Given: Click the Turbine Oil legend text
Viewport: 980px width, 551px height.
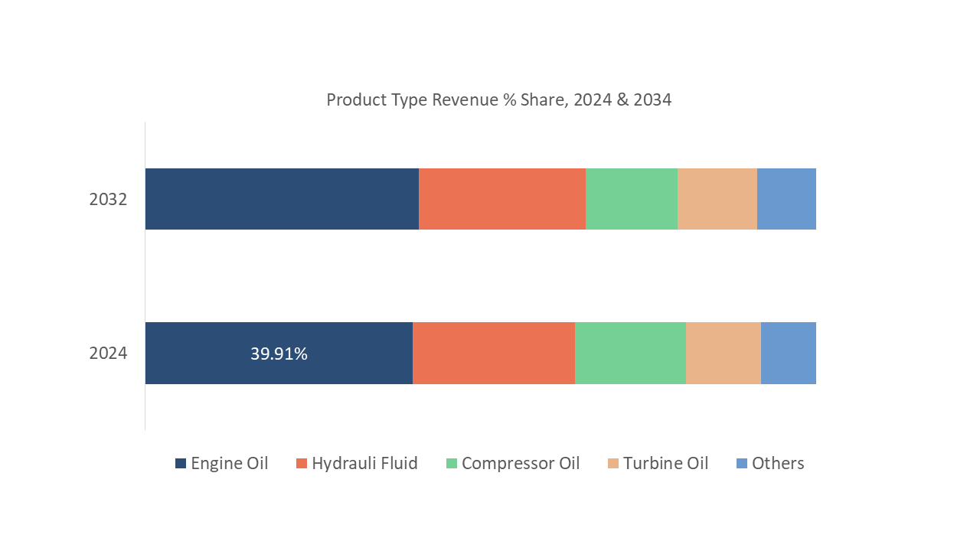Looking at the screenshot, I should tap(665, 464).
